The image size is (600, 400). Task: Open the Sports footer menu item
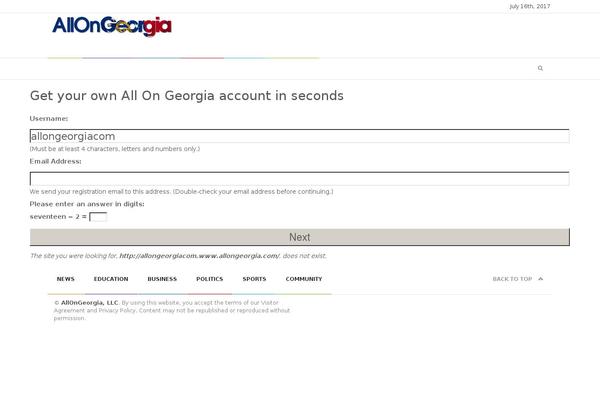pyautogui.click(x=254, y=279)
